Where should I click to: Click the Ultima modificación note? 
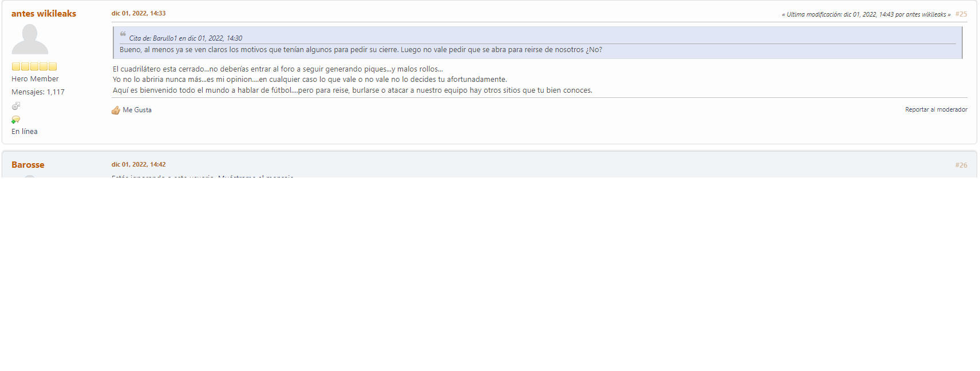[866, 14]
